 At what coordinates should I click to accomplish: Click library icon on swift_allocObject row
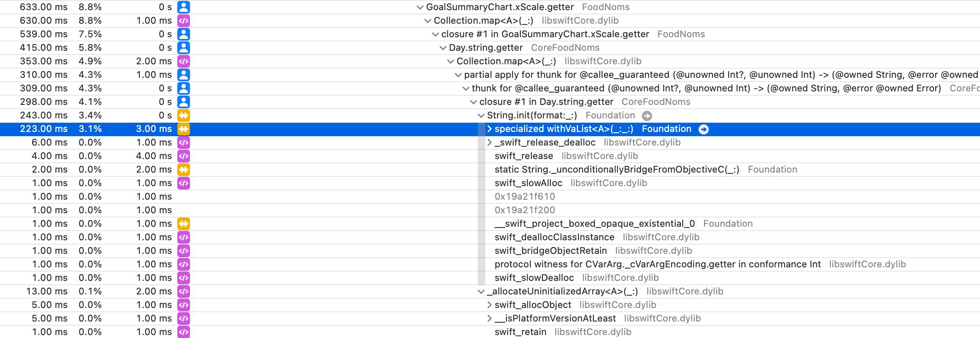click(184, 305)
